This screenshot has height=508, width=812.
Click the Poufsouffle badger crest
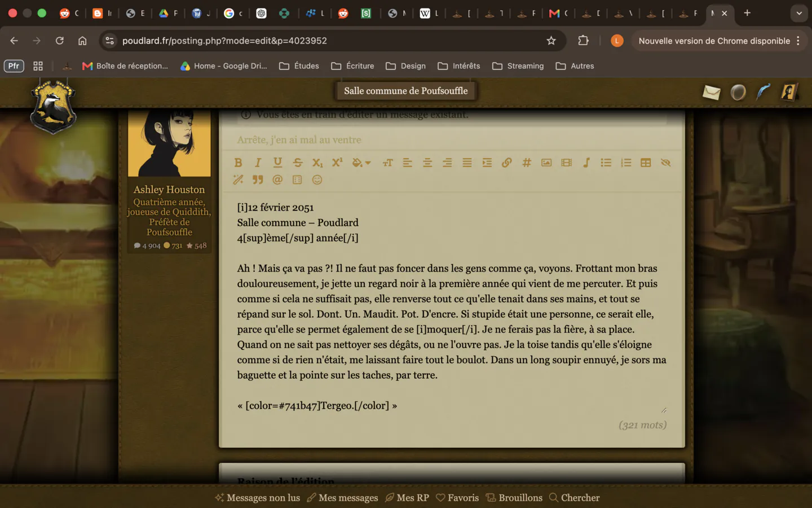click(53, 107)
